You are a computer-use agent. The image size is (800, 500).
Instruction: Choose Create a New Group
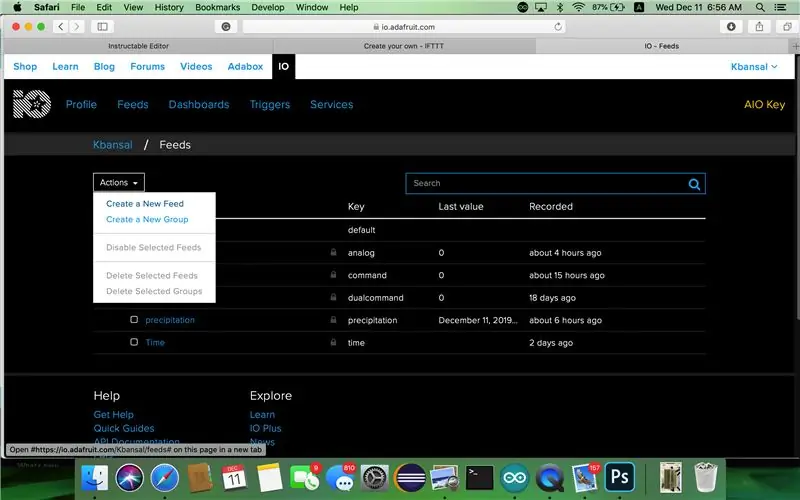point(147,219)
